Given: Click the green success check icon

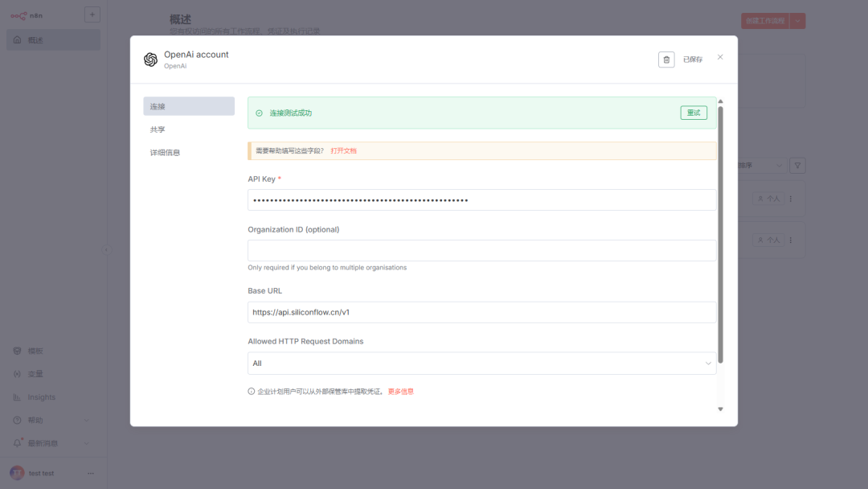Looking at the screenshot, I should [x=259, y=113].
